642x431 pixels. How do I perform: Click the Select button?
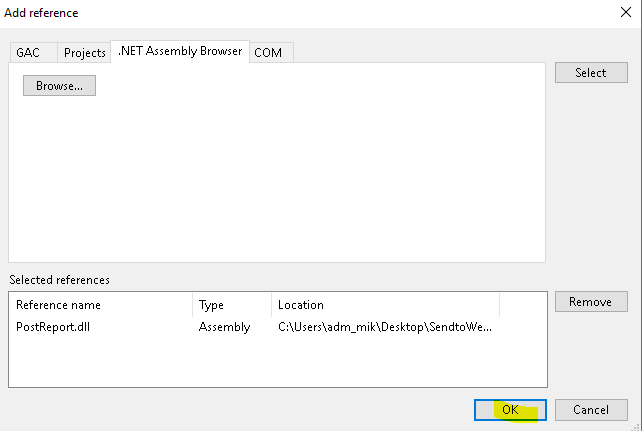tap(590, 73)
